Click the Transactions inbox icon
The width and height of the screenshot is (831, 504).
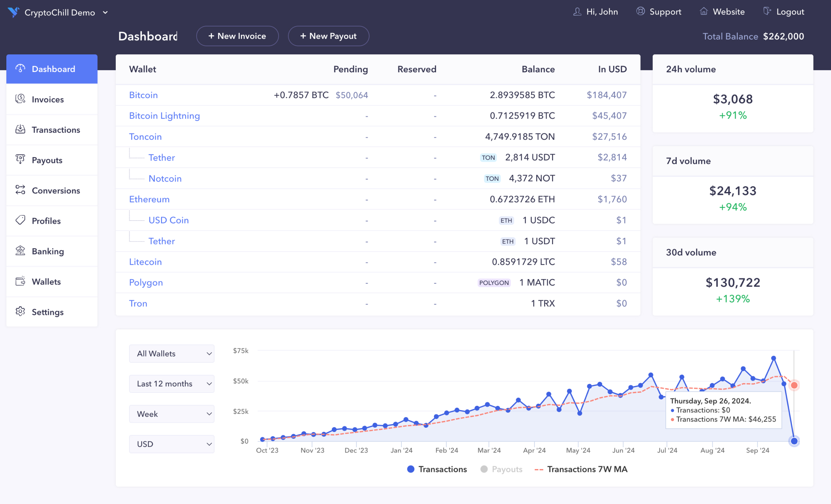coord(20,129)
